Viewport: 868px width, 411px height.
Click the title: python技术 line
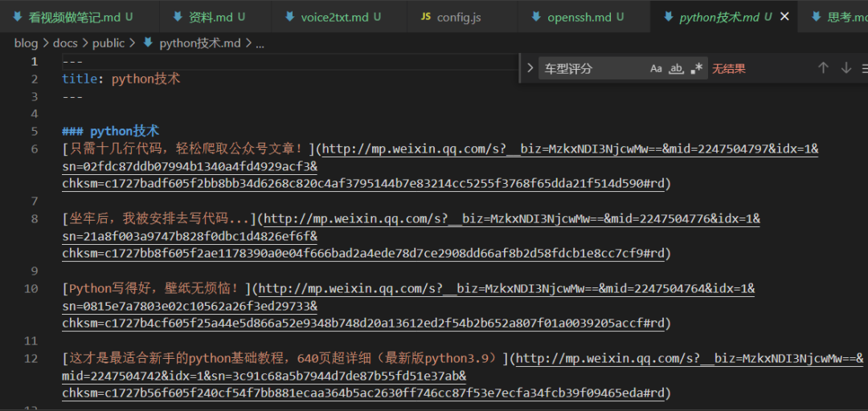(121, 79)
